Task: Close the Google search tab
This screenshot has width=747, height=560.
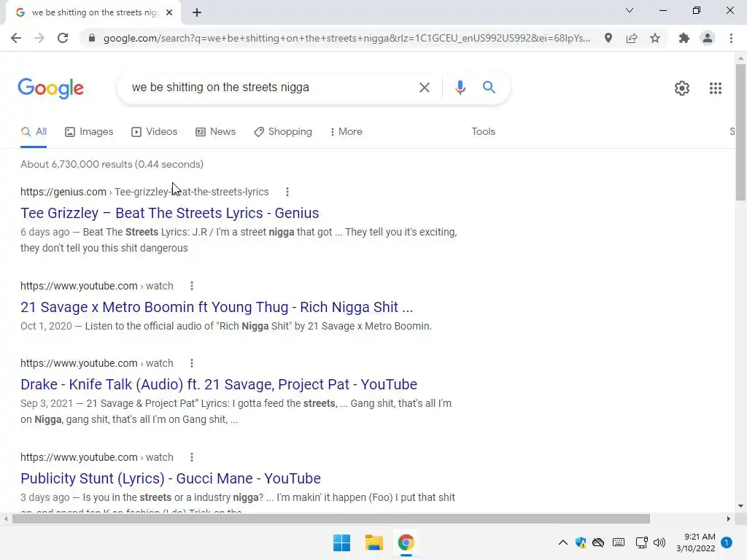Action: click(169, 12)
